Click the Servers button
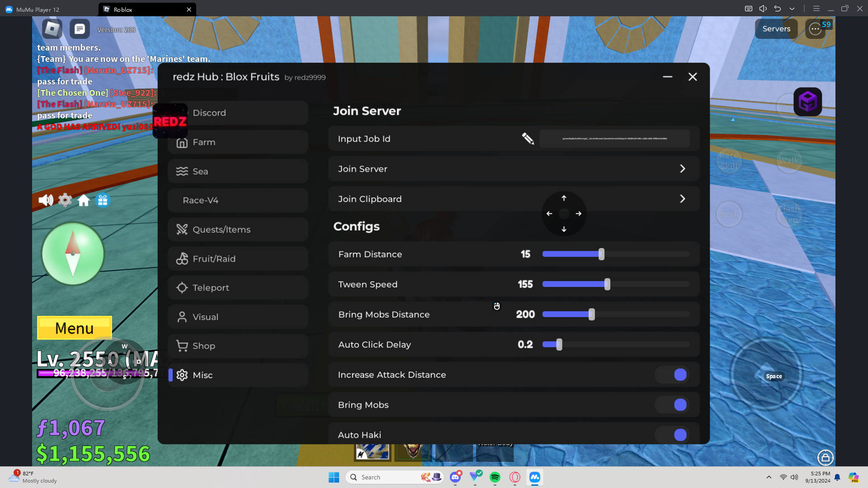Screen dimensions: 868x488 [776, 29]
